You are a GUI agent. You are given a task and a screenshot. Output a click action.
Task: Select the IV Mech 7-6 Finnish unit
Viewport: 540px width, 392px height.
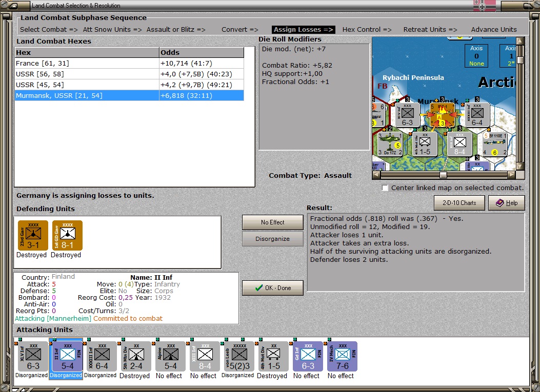pyautogui.click(x=343, y=356)
